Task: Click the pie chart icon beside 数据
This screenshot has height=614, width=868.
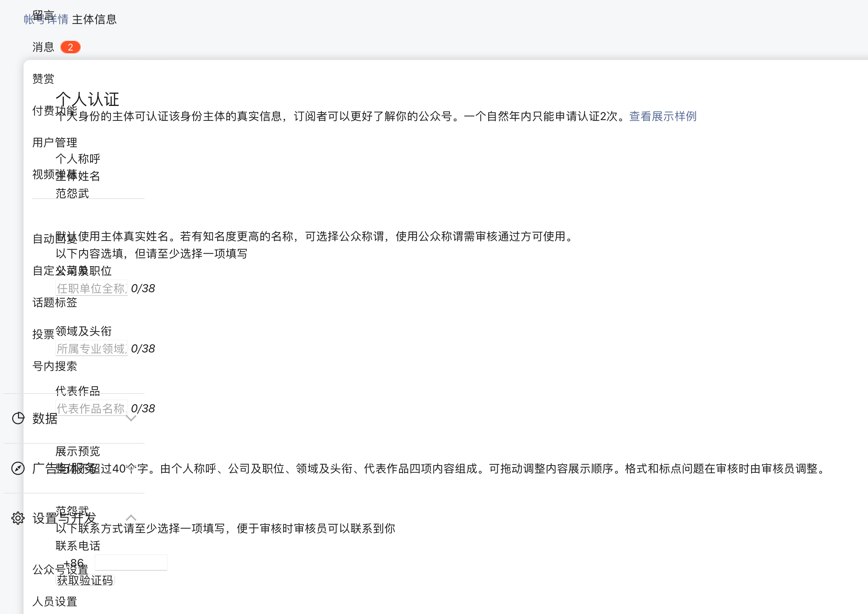Action: (18, 418)
